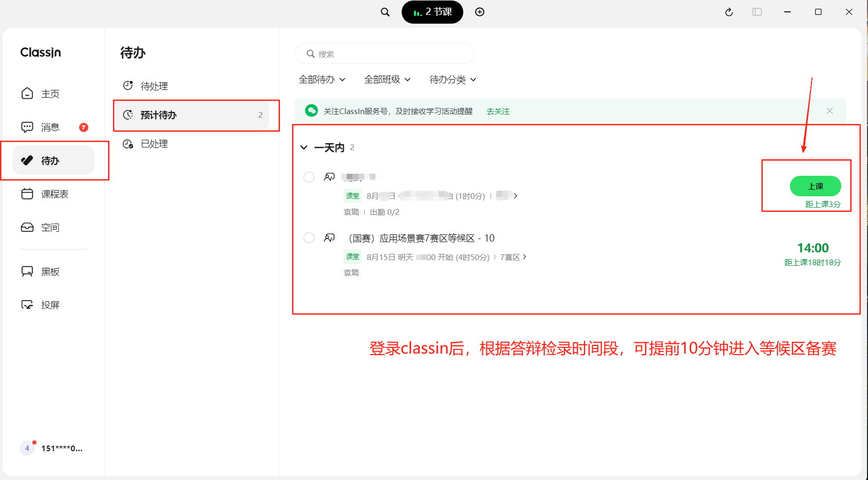Expand the 全部待办 filter dropdown

(322, 80)
